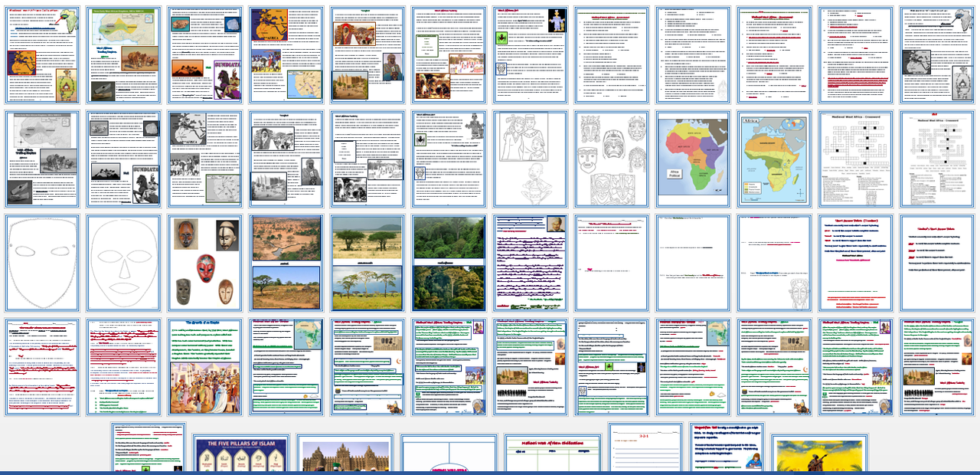View the rainforest photo page

coord(448,264)
